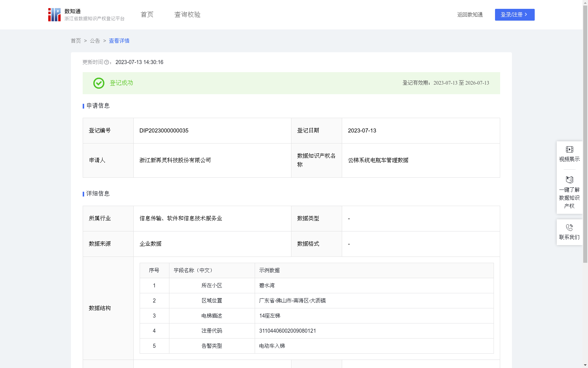Image resolution: width=588 pixels, height=368 pixels.
Task: Click registration code 31104406002009080121
Action: pos(287,331)
